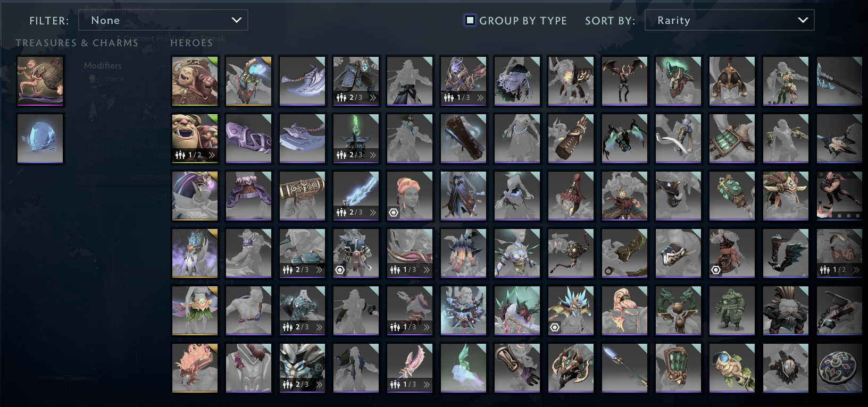868x407 pixels.
Task: Expand the set arrows on the green-flame lantern item
Action: click(373, 155)
